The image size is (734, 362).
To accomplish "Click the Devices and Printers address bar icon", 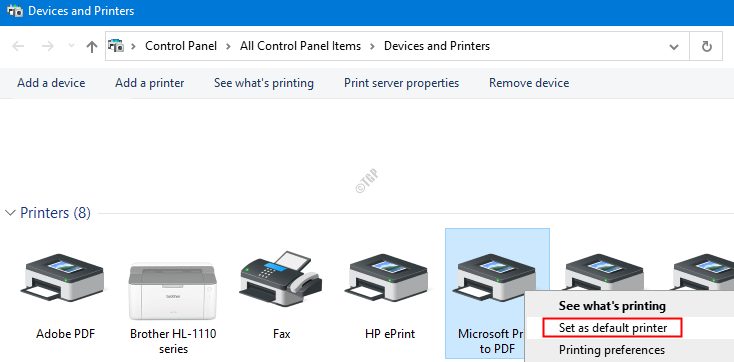I will coord(116,46).
